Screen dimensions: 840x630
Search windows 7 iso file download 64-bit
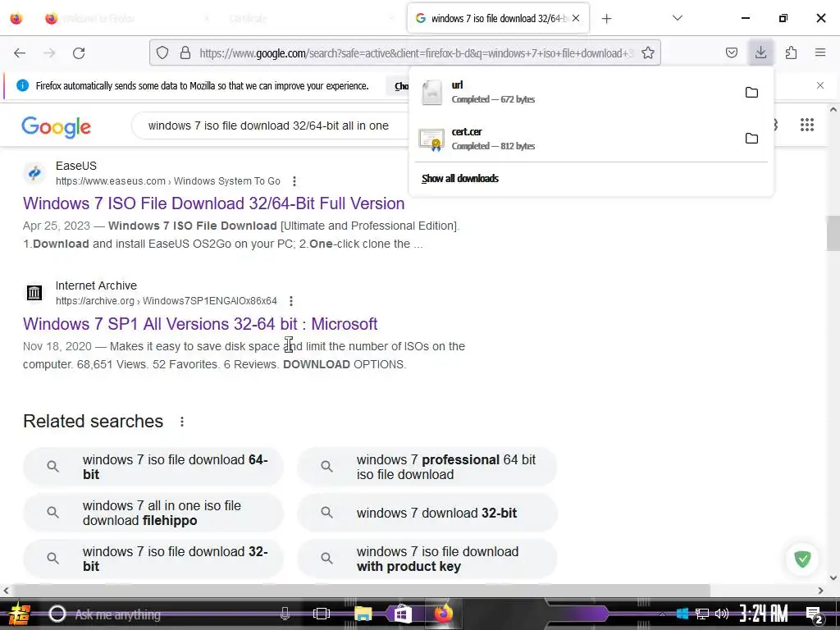tap(153, 467)
